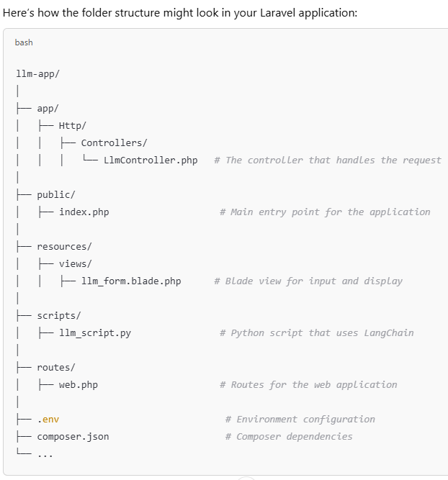The width and height of the screenshot is (448, 480).
Task: Click the LangChain Python script comment
Action: tap(317, 332)
